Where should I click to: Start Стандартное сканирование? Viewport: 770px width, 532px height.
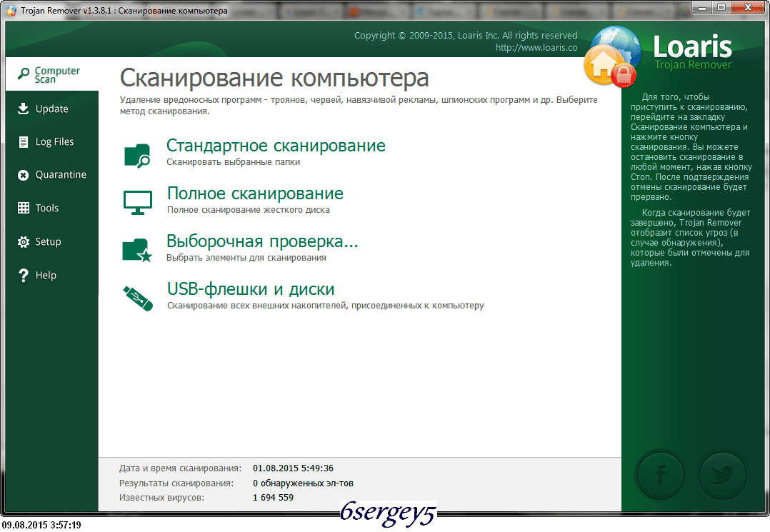[x=276, y=146]
